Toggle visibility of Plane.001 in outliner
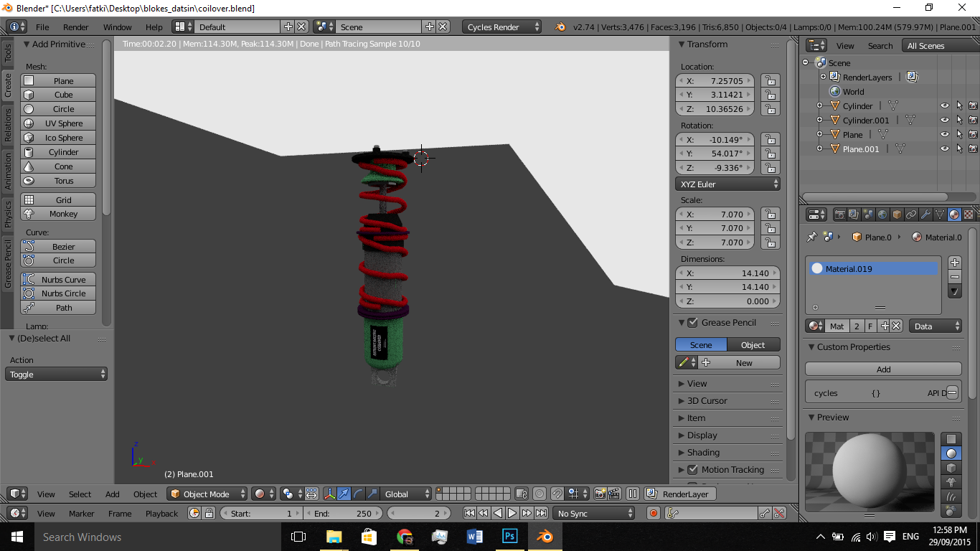The image size is (980, 551). point(945,149)
